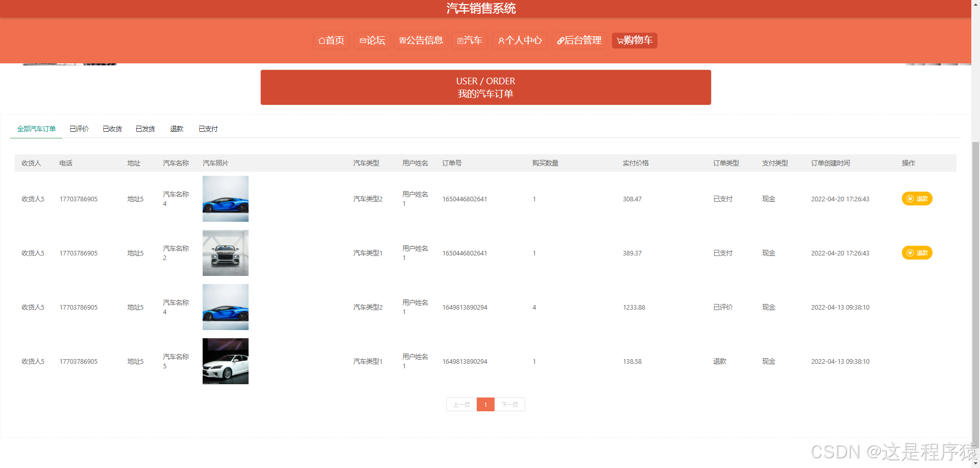Click 退款 button for the 389.37 order

(917, 253)
